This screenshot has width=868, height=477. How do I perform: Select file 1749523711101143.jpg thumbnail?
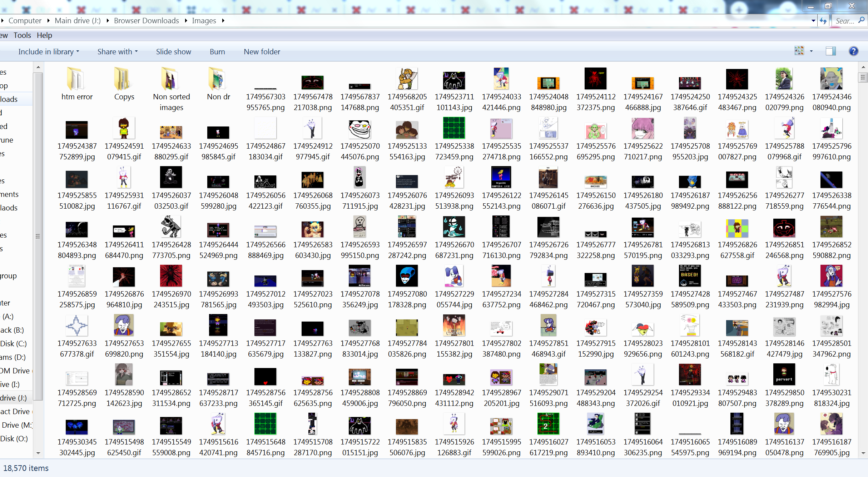pyautogui.click(x=454, y=80)
